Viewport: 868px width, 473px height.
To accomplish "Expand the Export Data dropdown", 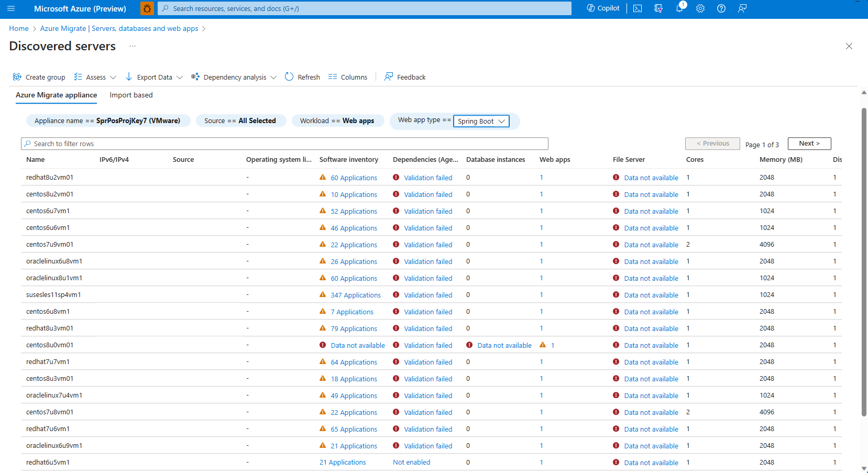I will point(180,77).
